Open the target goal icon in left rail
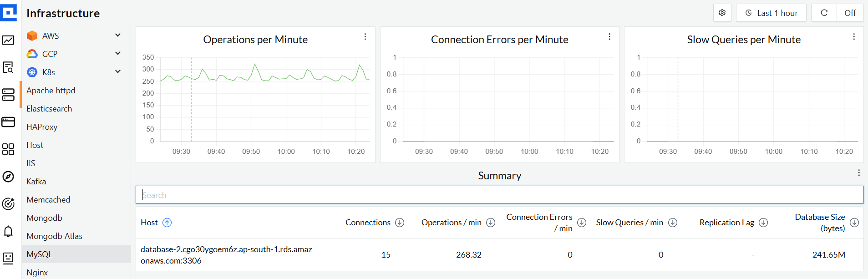 pos(8,204)
